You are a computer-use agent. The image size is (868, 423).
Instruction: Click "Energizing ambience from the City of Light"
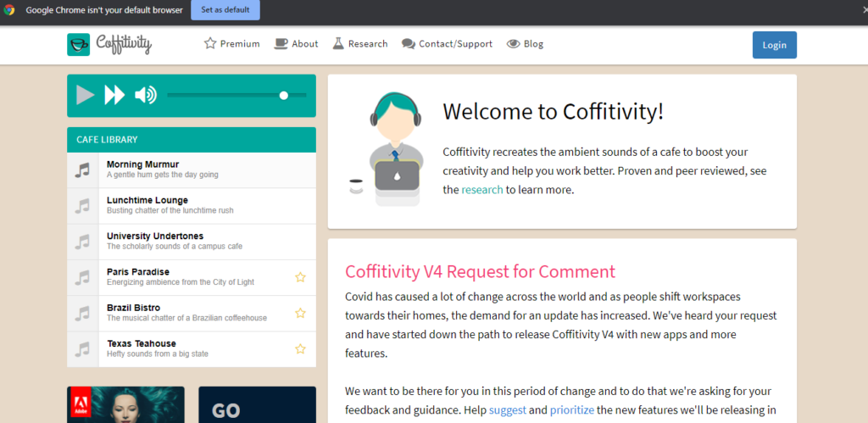coord(181,282)
